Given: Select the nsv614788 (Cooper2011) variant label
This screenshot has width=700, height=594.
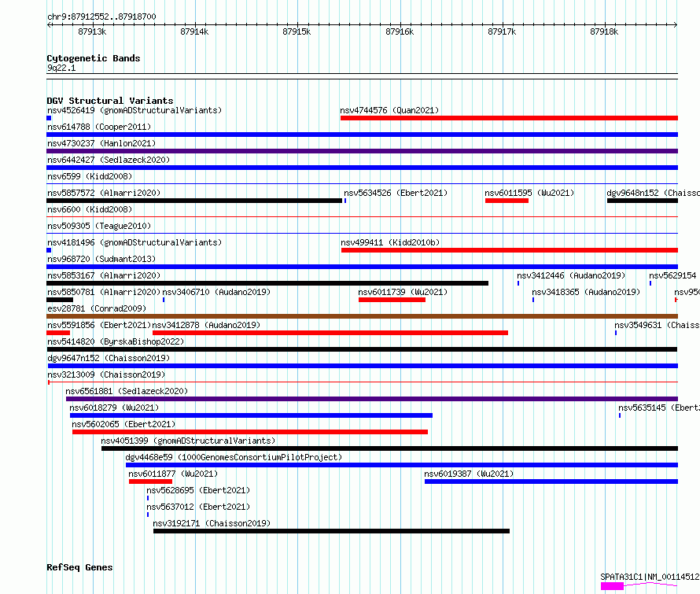Looking at the screenshot, I should pos(99,127).
